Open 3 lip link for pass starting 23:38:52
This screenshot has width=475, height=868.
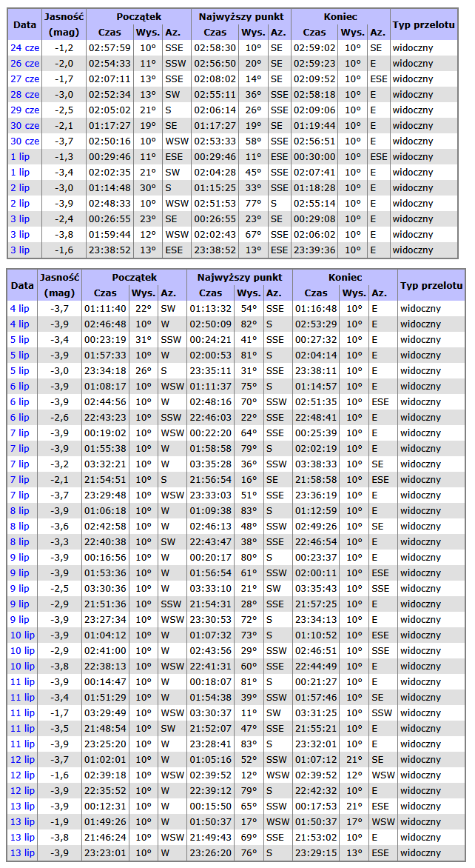tap(20, 250)
